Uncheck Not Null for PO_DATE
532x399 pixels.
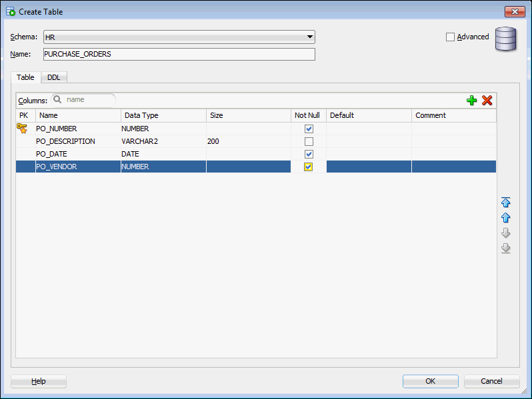pos(309,154)
